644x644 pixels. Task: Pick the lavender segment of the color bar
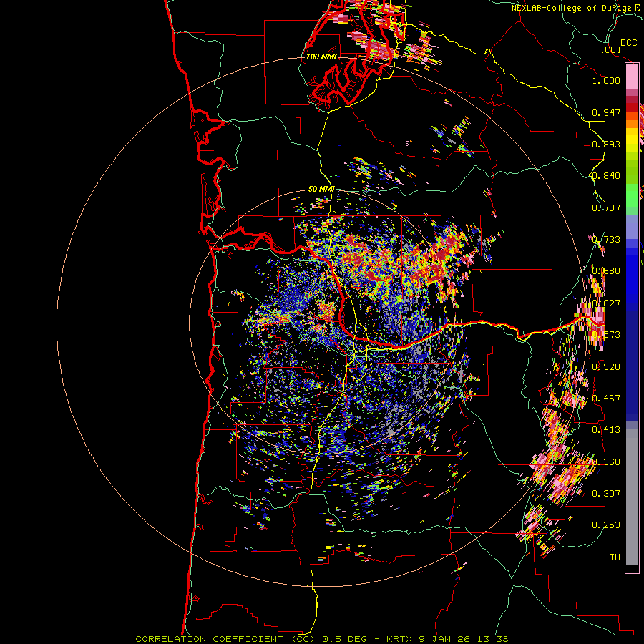pos(632,228)
